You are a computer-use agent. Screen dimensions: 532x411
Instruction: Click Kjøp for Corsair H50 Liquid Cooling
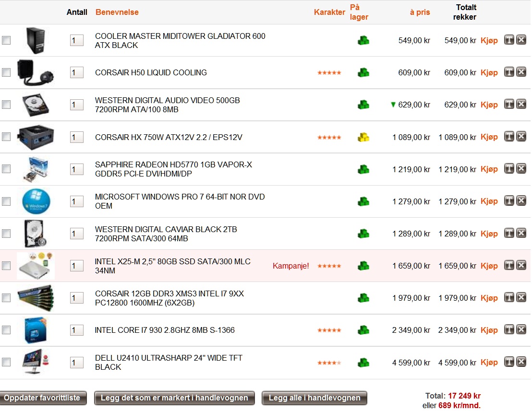(x=489, y=73)
